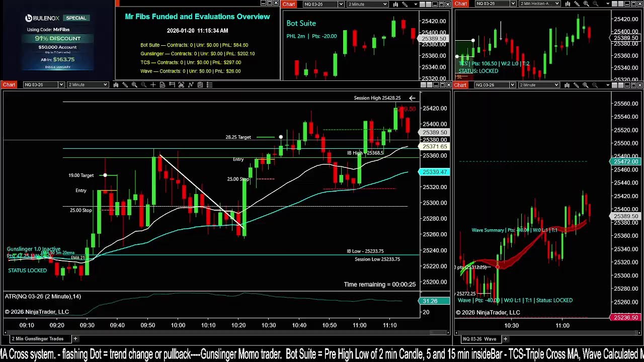Toggle interval link square on main chart window
The height and width of the screenshot is (362, 644).
[x=430, y=84]
